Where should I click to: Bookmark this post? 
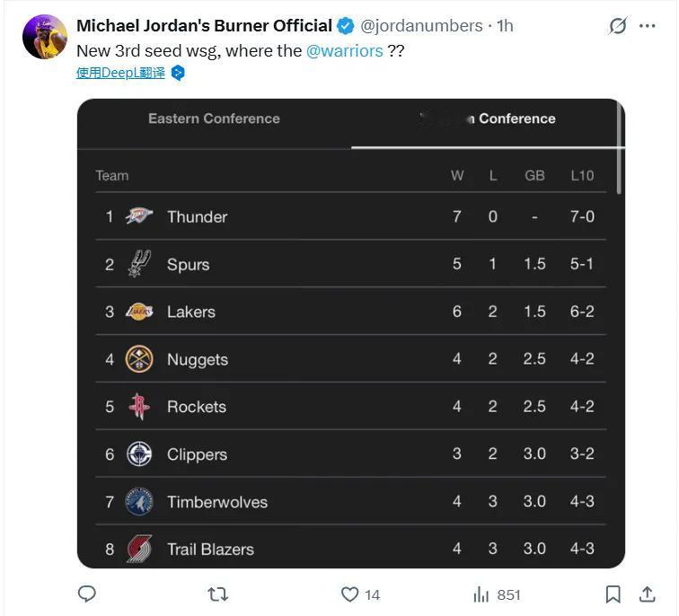(613, 594)
